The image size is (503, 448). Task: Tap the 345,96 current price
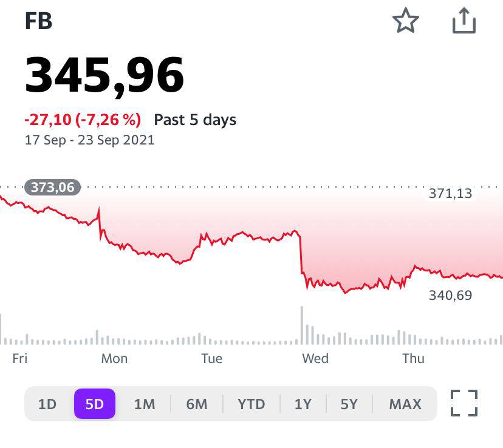(x=104, y=75)
